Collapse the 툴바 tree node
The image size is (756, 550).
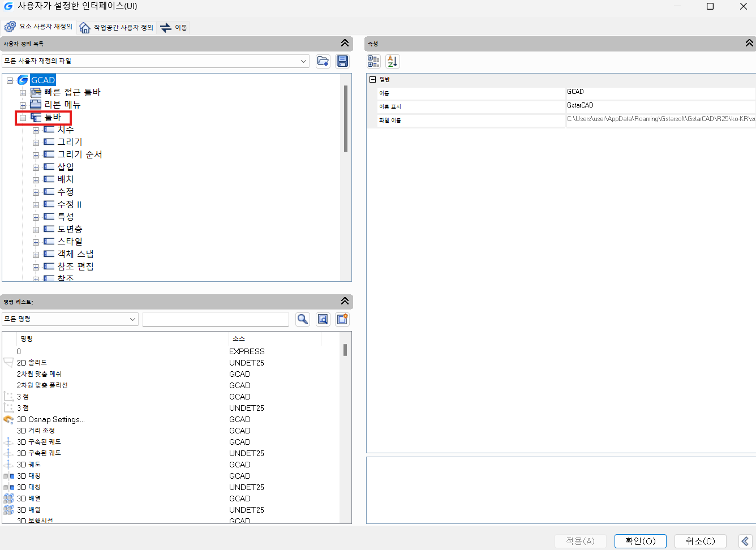pyautogui.click(x=23, y=118)
